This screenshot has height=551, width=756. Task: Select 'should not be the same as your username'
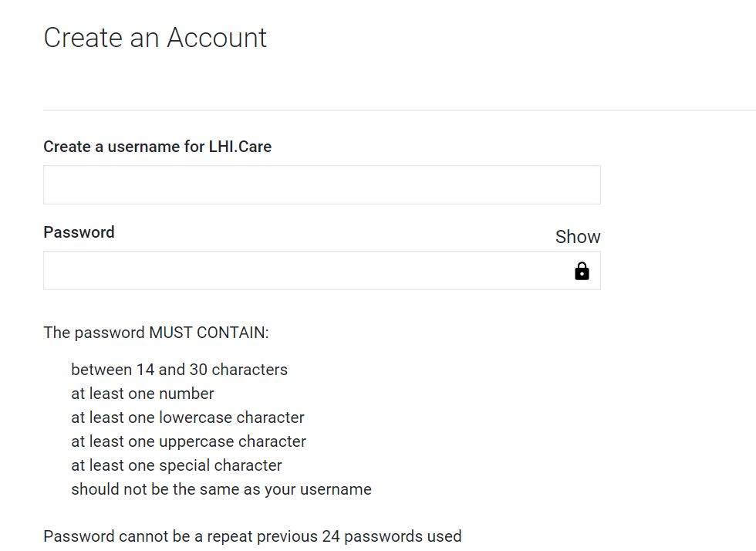pos(221,489)
